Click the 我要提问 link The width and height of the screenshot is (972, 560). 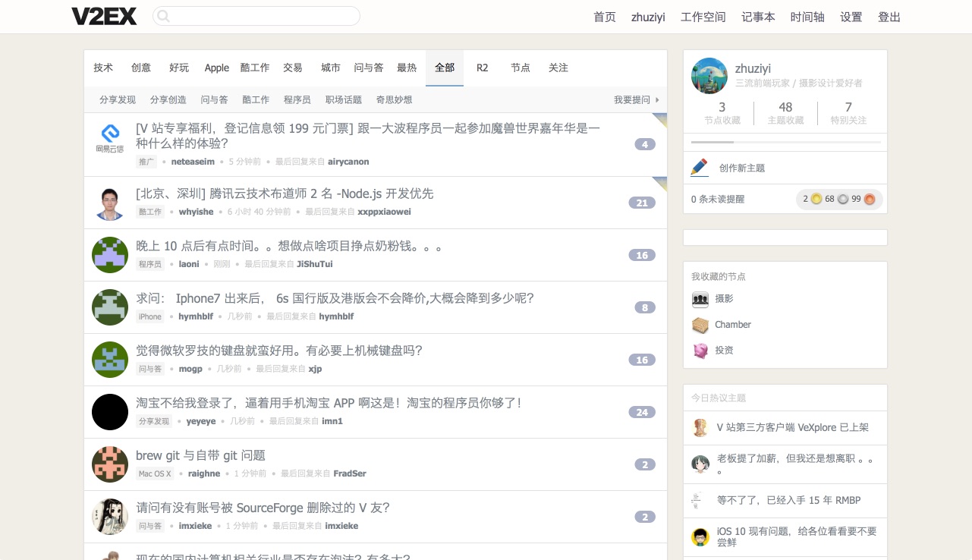pyautogui.click(x=637, y=99)
